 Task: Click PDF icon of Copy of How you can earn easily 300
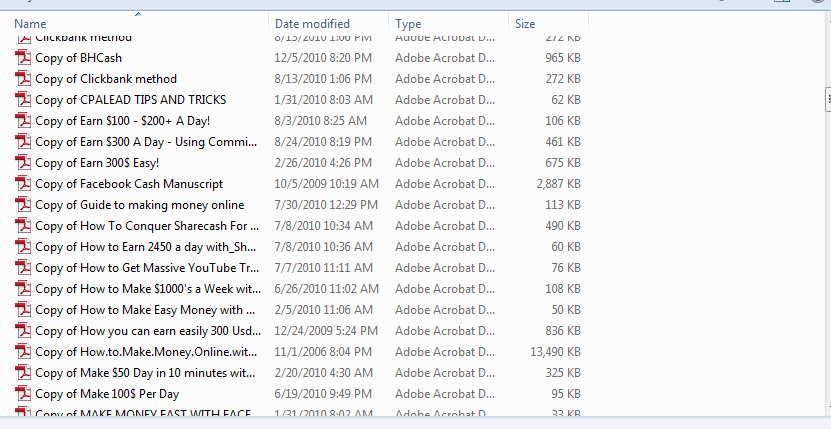click(x=23, y=330)
